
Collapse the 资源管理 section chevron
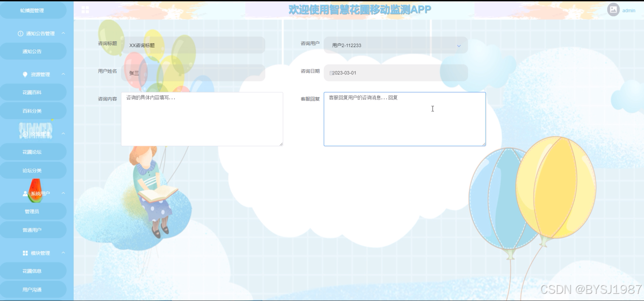click(63, 74)
